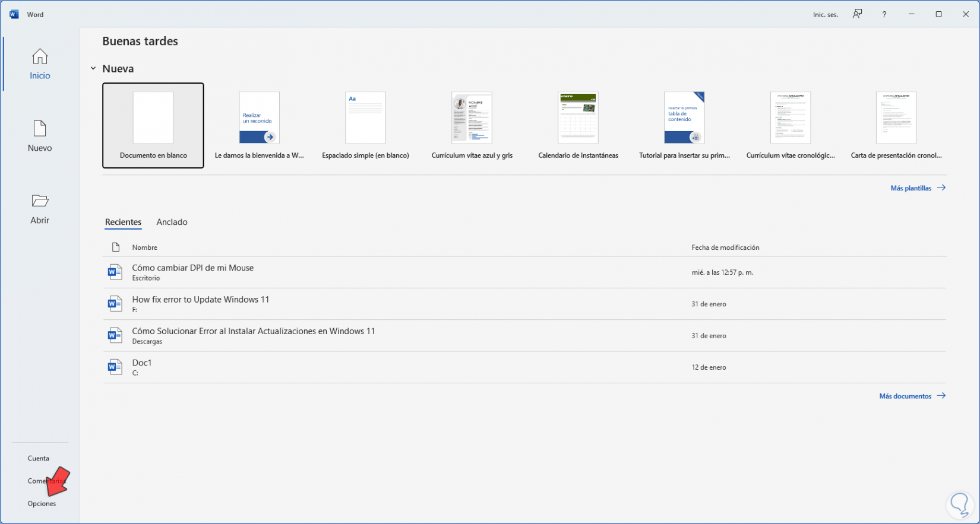
Task: Click the Más plantillas link
Action: pos(918,188)
